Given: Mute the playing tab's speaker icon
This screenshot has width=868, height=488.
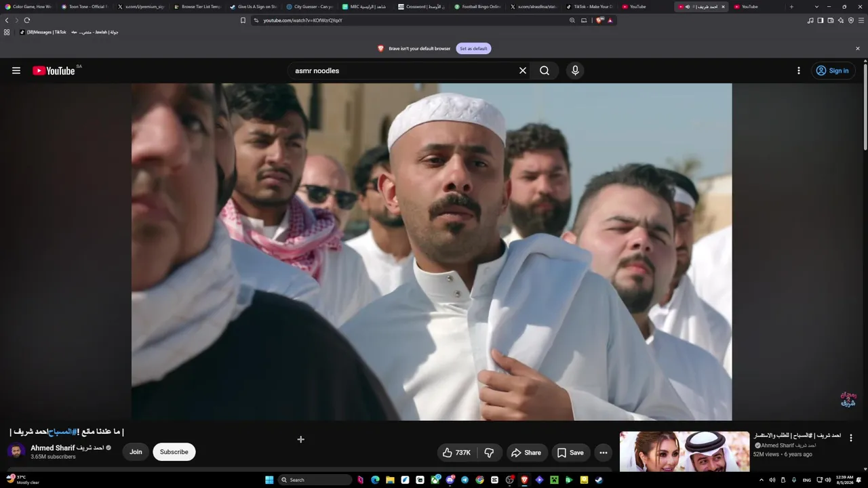Looking at the screenshot, I should (688, 7).
